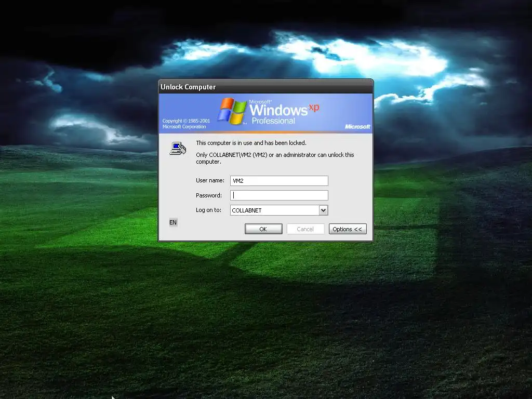Viewport: 532px width, 399px height.
Task: Focus the User name field
Action: [x=279, y=180]
